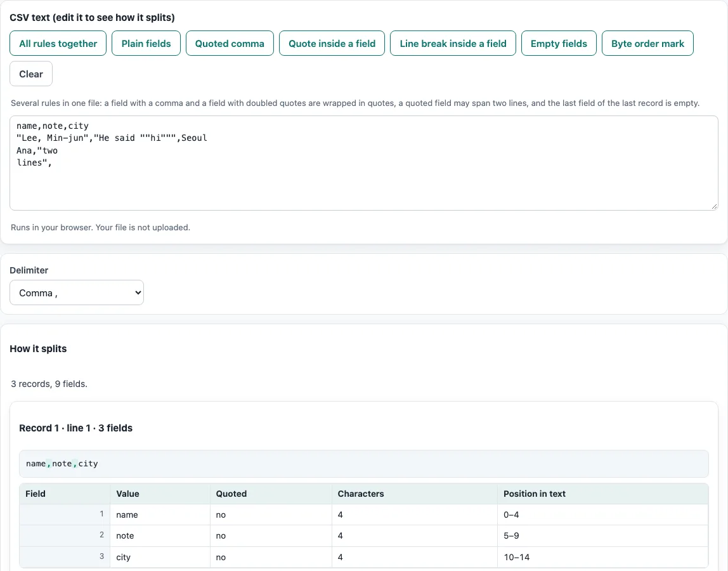Click the "3 records, 9 fields." summary

(x=49, y=384)
